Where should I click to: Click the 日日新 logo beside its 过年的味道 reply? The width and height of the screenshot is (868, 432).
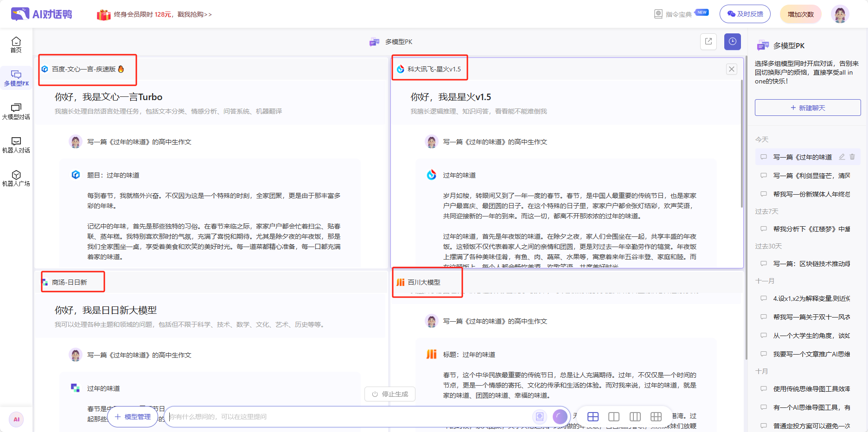click(75, 388)
